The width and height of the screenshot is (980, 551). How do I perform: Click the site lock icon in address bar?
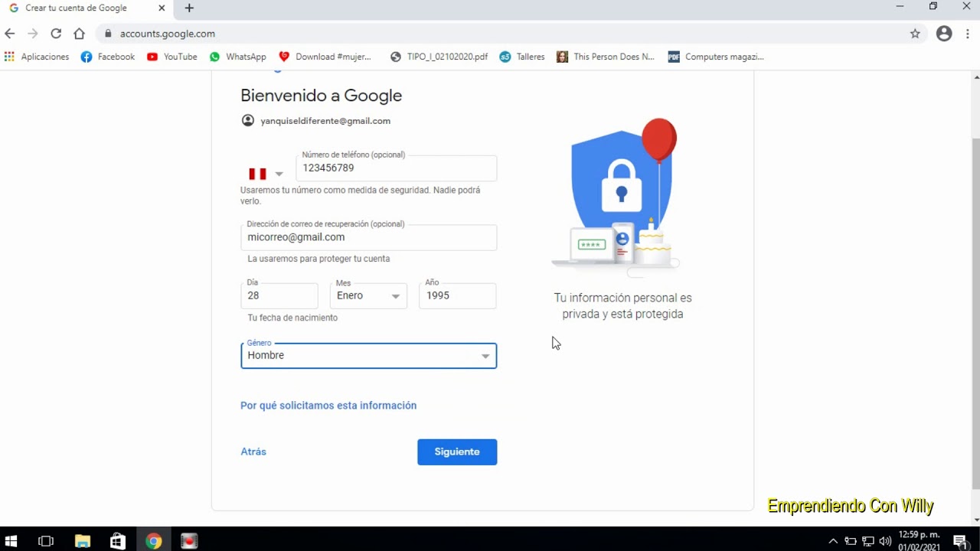(x=108, y=34)
